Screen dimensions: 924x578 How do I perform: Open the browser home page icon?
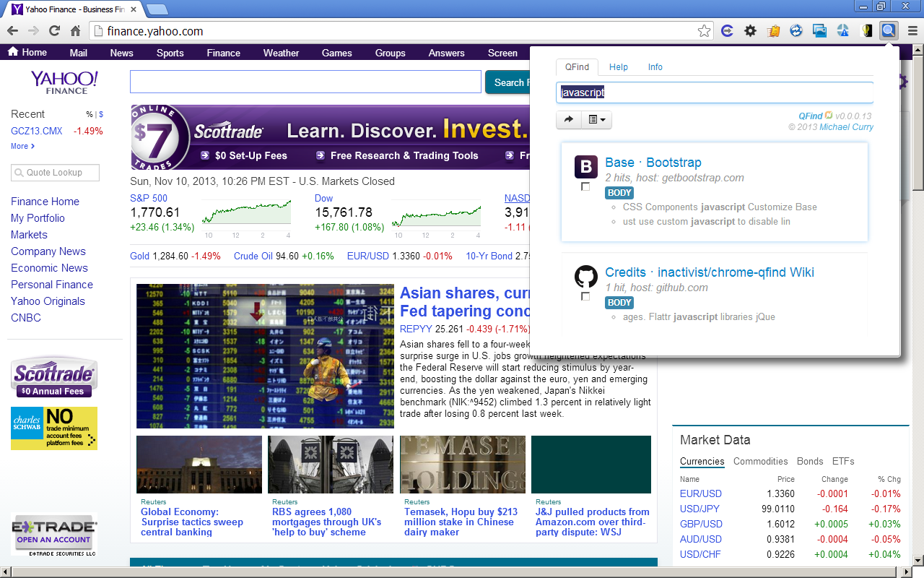(x=75, y=31)
